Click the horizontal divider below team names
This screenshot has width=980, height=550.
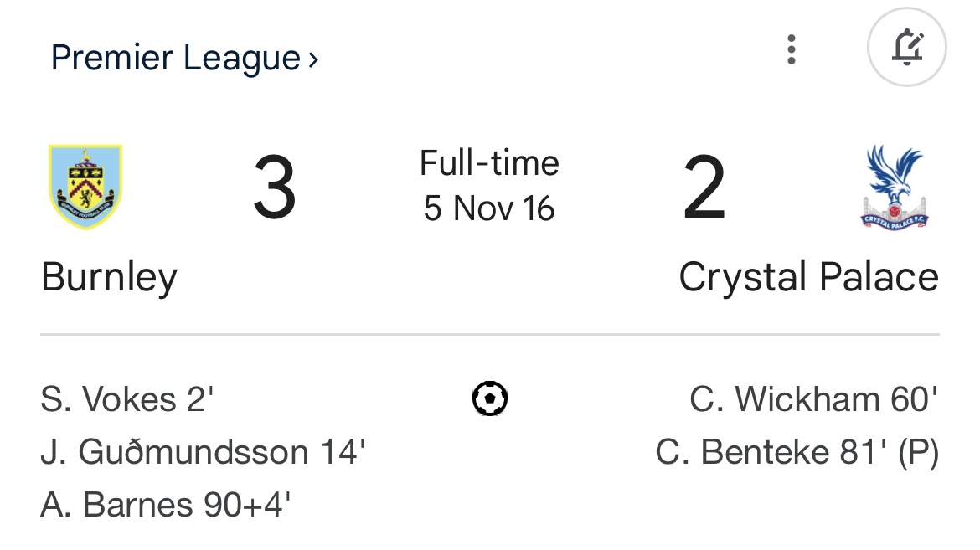point(489,334)
